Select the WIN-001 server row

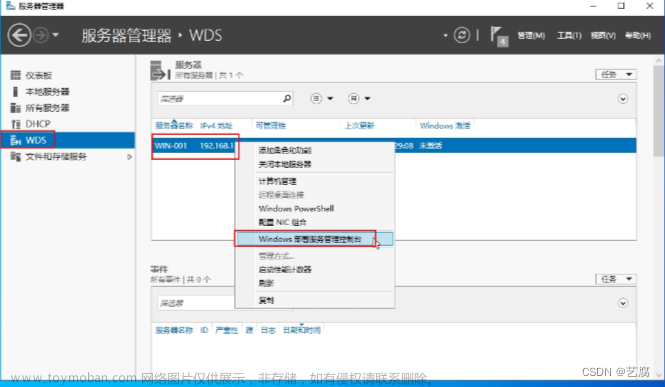394,145
